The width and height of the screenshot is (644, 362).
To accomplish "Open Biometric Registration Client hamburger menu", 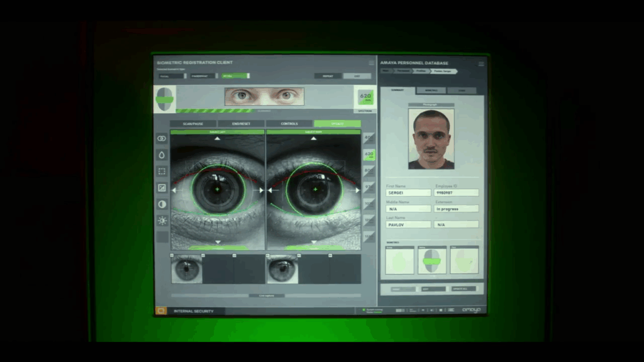I will click(371, 63).
